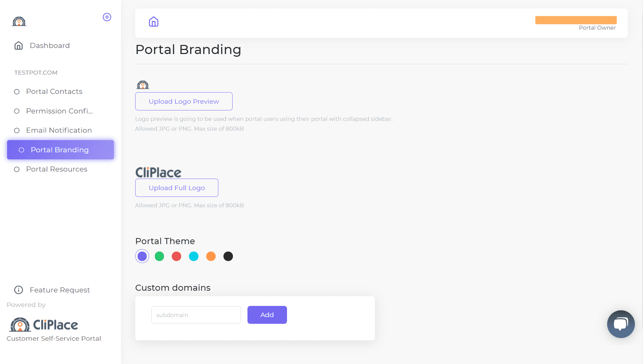Select the cyan portal theme color

click(x=194, y=256)
